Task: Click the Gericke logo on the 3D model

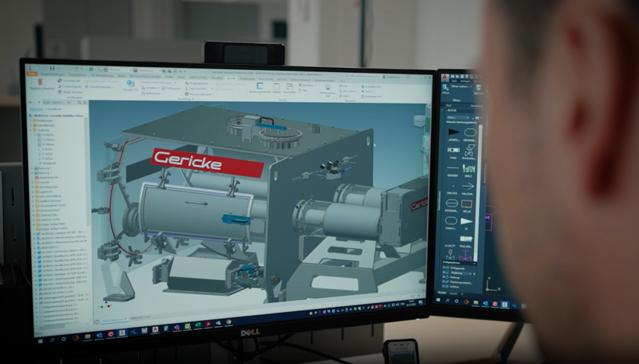Action: 207,163
